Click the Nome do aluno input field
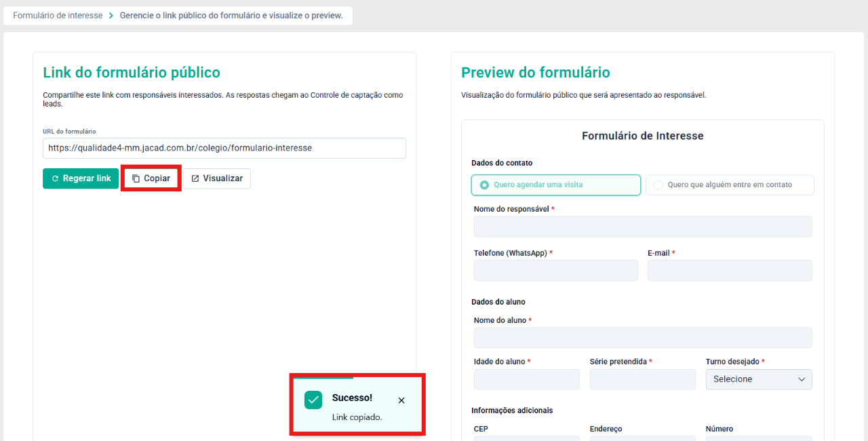 (x=643, y=338)
